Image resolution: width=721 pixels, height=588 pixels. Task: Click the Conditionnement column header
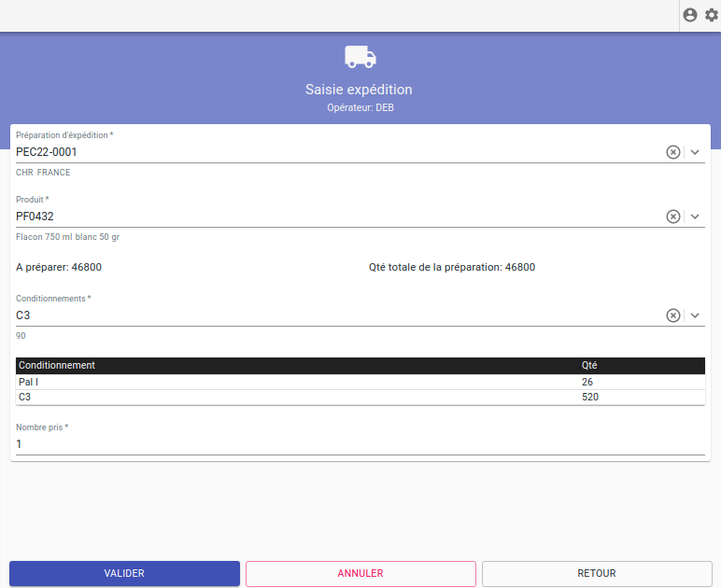click(x=57, y=366)
